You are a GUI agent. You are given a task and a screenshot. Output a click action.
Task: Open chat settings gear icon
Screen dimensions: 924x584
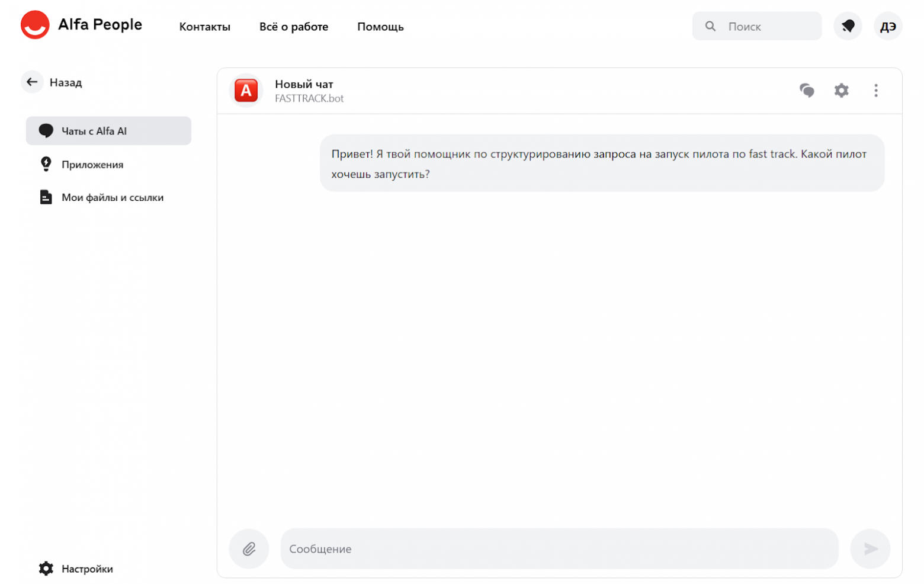pyautogui.click(x=841, y=90)
